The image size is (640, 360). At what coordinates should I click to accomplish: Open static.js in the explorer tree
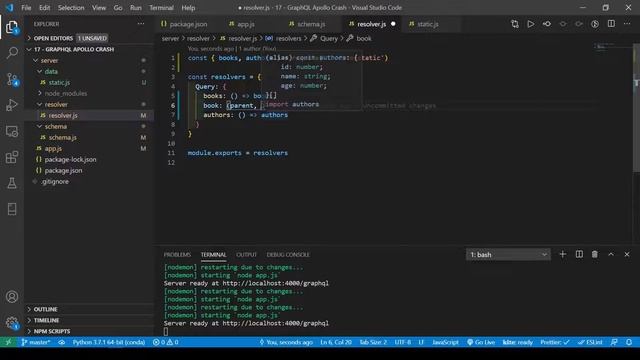click(x=89, y=82)
